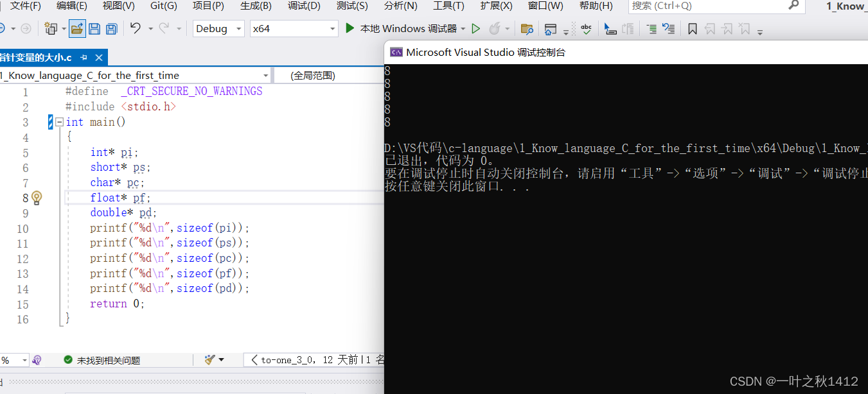Open the bookmark toolbar overflow options arrow
This screenshot has height=394, width=868.
click(760, 31)
